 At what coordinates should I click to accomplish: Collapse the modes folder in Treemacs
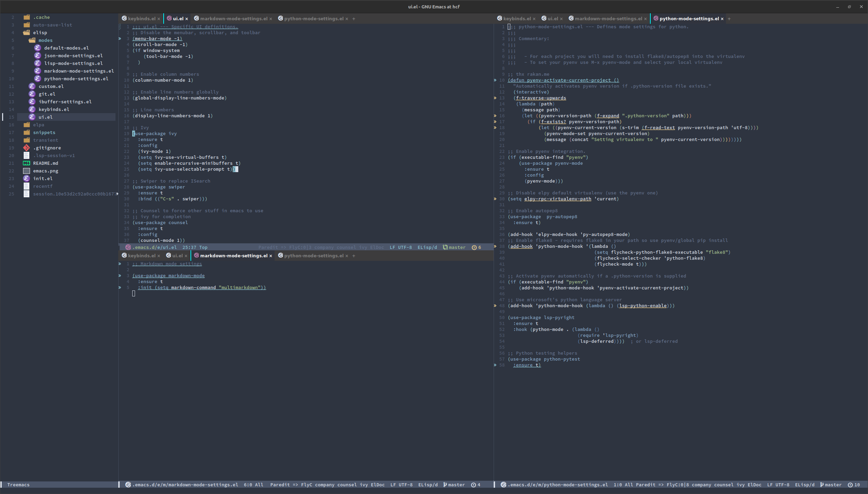45,40
